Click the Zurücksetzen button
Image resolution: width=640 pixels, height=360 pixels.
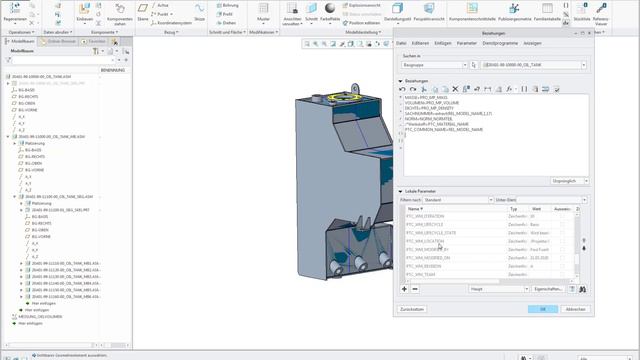(x=412, y=309)
